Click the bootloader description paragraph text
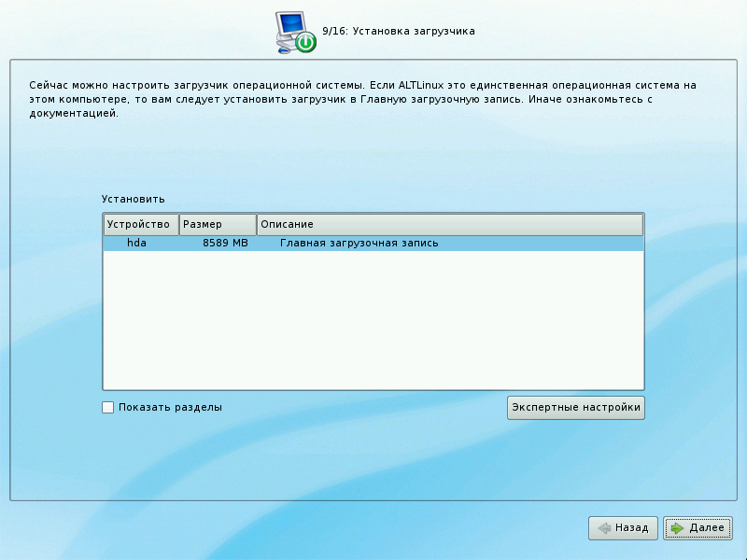747x560 pixels. 364,99
